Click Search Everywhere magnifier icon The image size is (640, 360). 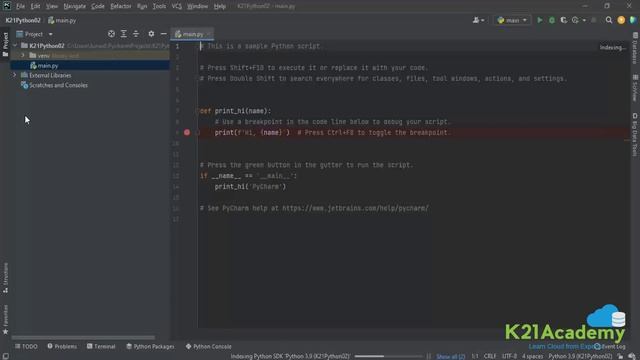609,20
